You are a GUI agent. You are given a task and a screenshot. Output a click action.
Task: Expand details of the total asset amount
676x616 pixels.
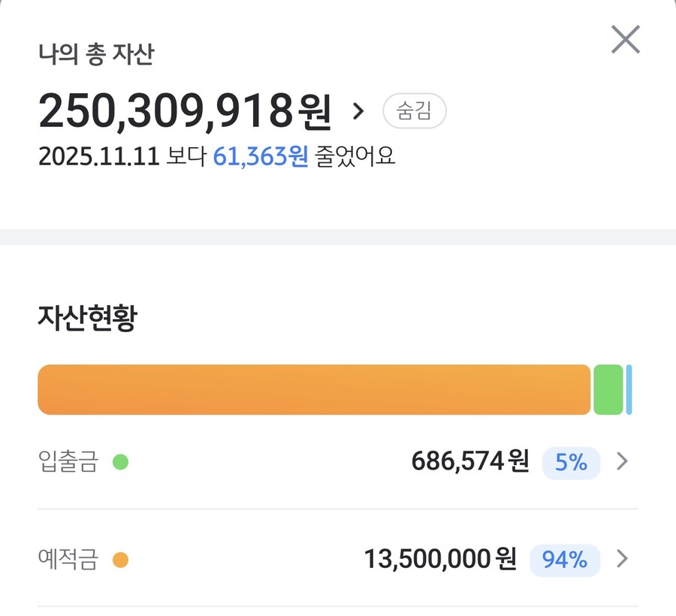coord(359,110)
